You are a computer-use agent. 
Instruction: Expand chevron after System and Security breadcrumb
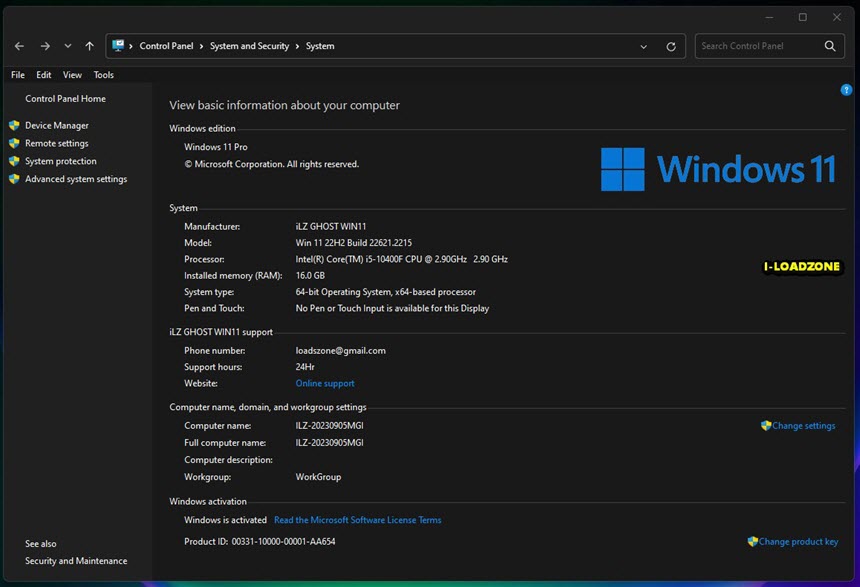coord(297,46)
